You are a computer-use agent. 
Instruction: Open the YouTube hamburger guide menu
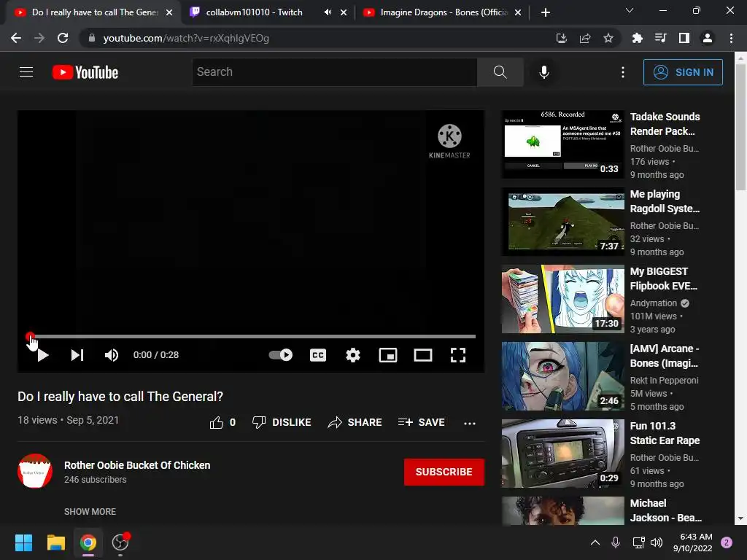(26, 72)
